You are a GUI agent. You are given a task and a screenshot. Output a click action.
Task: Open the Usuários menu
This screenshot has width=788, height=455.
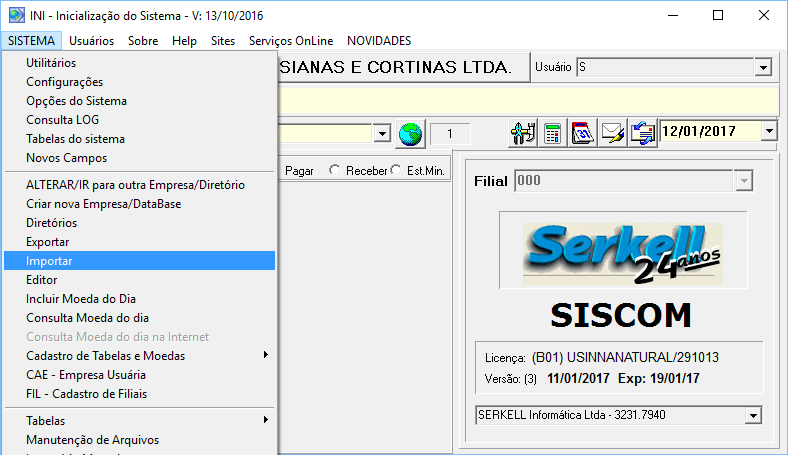(91, 41)
